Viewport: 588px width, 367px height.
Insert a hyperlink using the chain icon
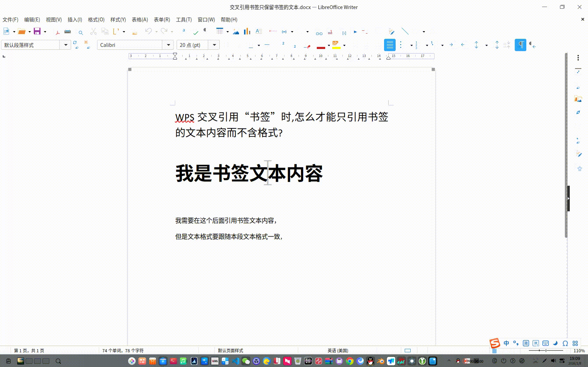[319, 33]
